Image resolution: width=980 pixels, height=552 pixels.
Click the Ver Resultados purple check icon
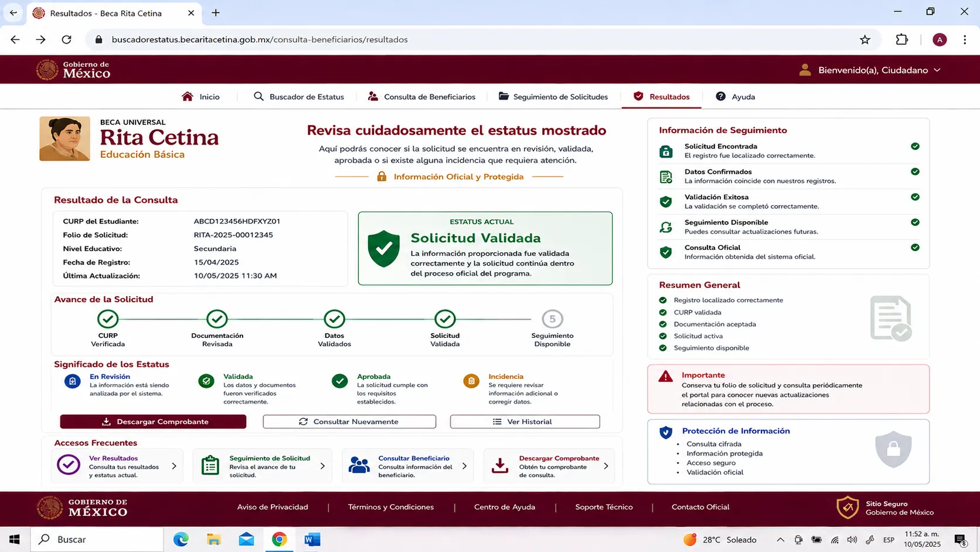point(69,465)
